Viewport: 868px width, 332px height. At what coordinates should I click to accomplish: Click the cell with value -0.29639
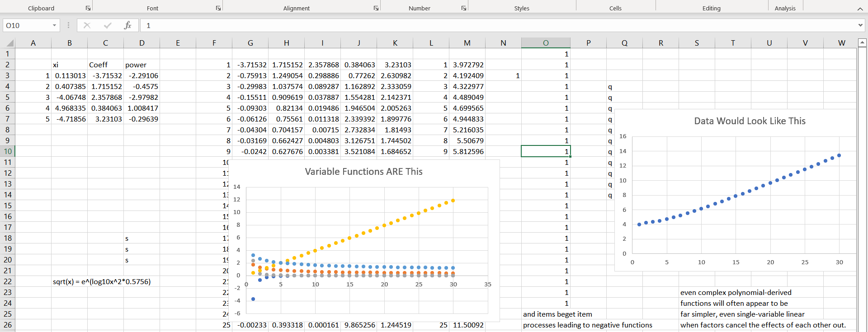pos(142,119)
